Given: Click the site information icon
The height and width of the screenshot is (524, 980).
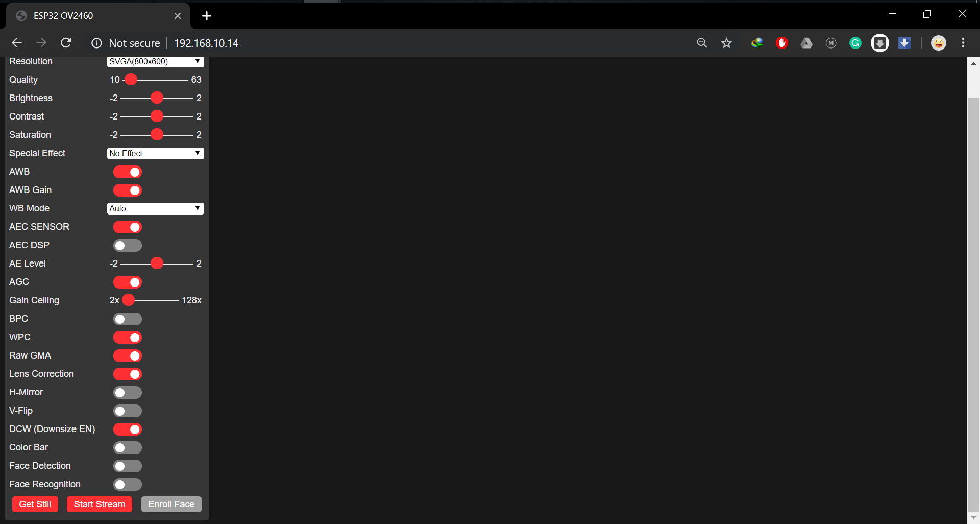Looking at the screenshot, I should 96,43.
